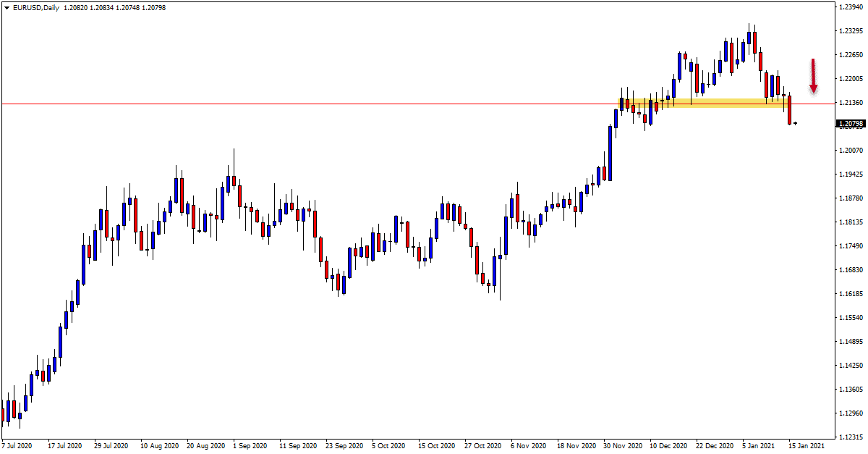Click the 1.14250 price axis label
Image resolution: width=868 pixels, height=454 pixels.
pos(851,366)
